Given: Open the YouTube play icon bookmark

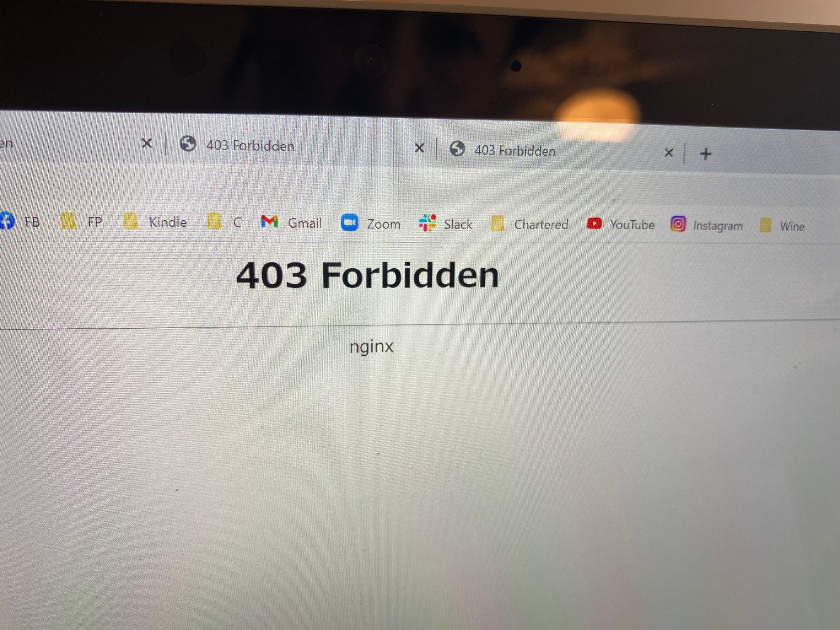Looking at the screenshot, I should (x=594, y=223).
